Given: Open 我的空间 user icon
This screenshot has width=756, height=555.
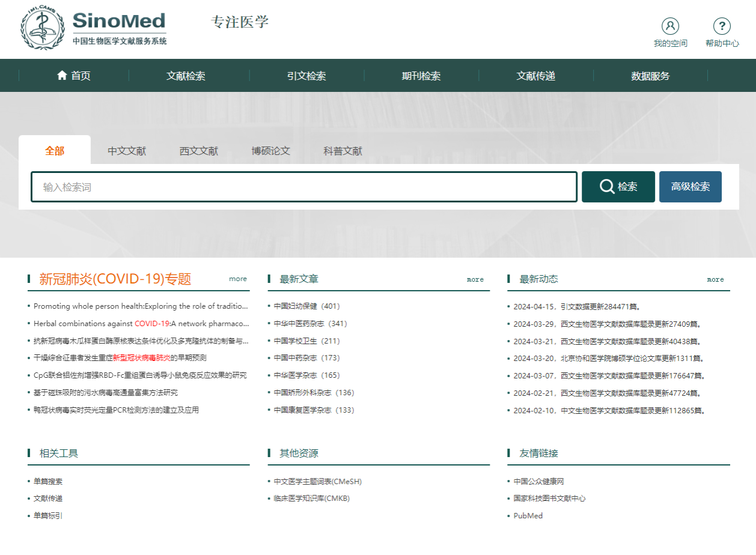Looking at the screenshot, I should [670, 26].
